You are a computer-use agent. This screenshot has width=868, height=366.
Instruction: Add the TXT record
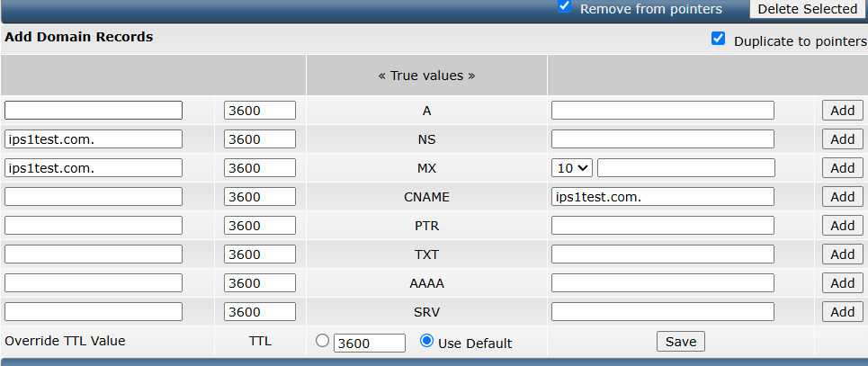pos(843,254)
